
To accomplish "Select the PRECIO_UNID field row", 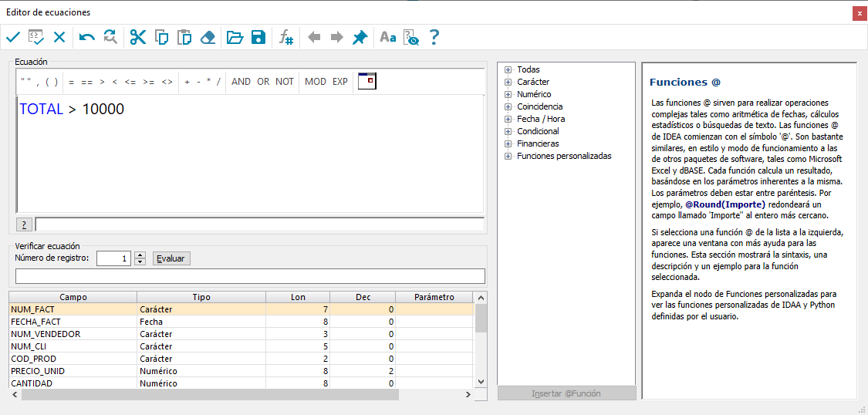I will click(x=241, y=371).
